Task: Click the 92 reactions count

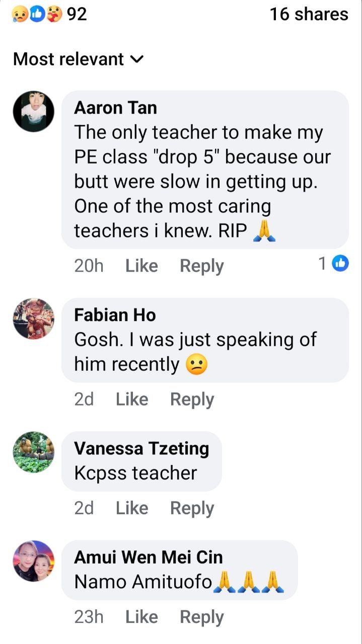Action: coord(77,14)
